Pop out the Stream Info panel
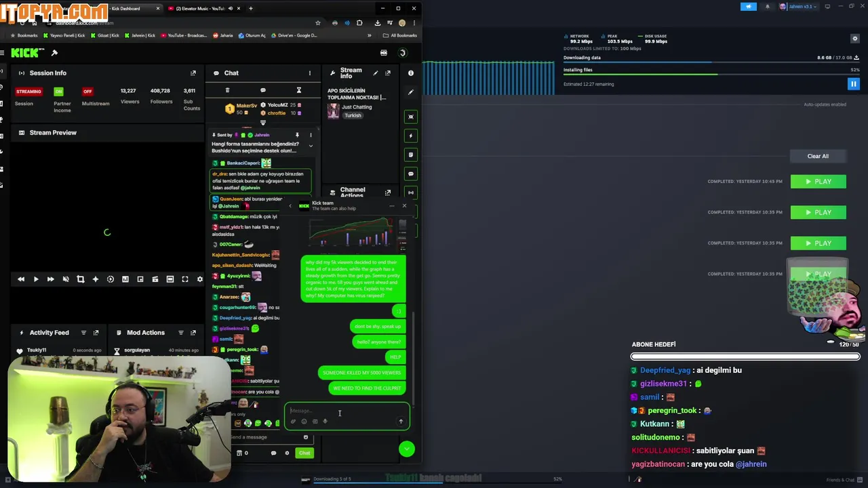The width and height of the screenshot is (868, 488). (388, 73)
